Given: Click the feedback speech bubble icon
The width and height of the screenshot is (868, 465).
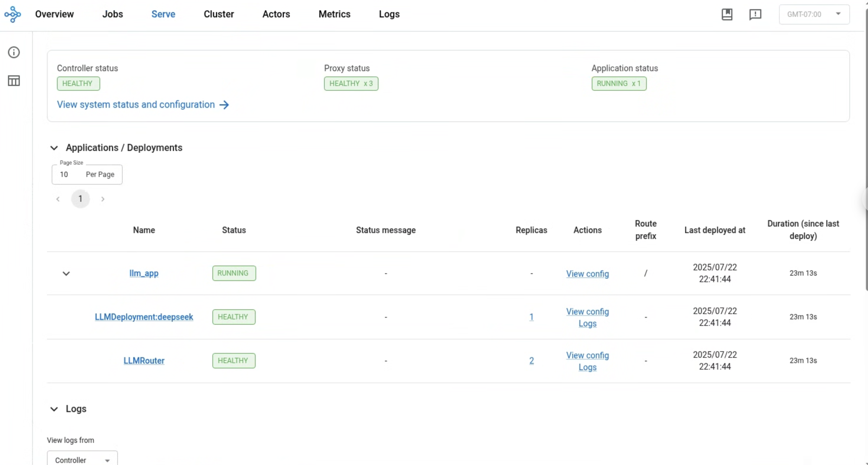Looking at the screenshot, I should point(755,14).
